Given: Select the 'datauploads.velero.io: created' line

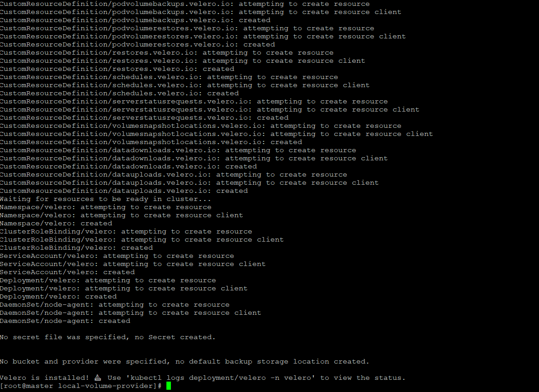Looking at the screenshot, I should tap(124, 191).
